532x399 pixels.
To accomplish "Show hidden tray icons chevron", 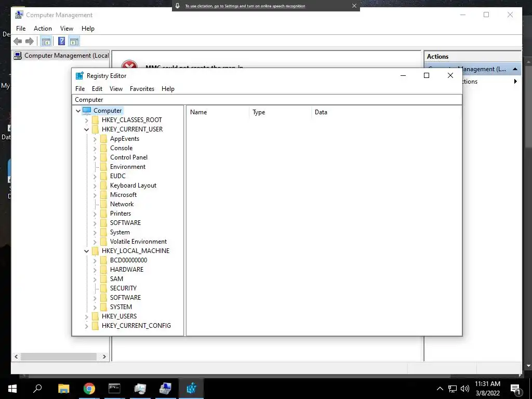I will click(440, 389).
